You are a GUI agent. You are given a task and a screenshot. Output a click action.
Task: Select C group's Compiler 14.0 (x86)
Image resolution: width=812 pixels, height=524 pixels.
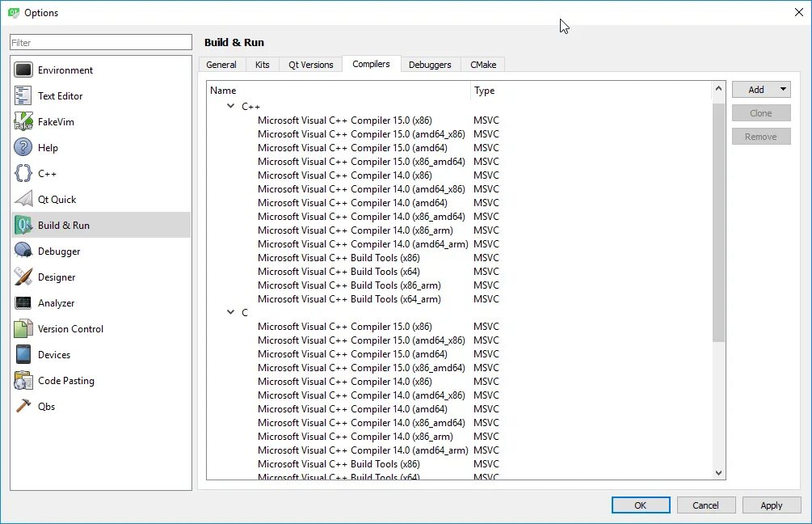point(345,382)
